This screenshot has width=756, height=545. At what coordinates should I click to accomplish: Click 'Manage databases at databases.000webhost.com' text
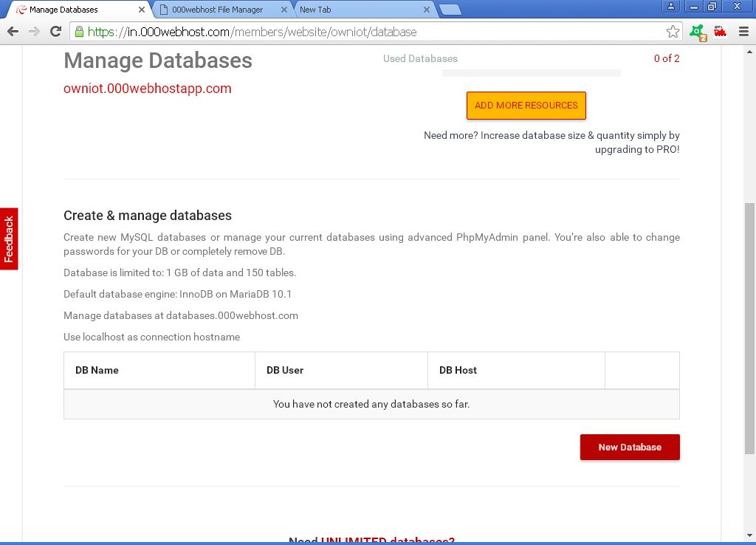click(x=181, y=316)
